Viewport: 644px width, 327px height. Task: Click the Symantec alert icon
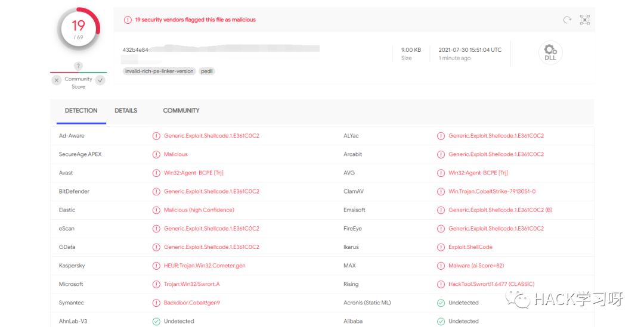(x=156, y=303)
